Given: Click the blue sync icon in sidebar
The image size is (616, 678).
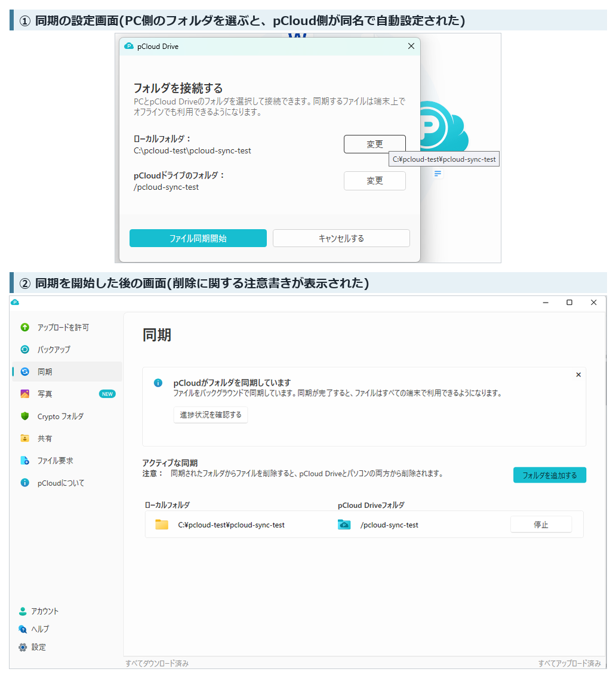Looking at the screenshot, I should [x=25, y=371].
